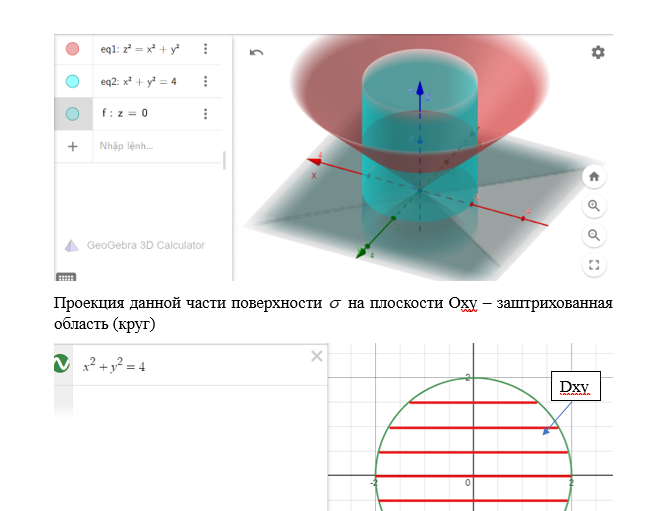The height and width of the screenshot is (511, 652).
Task: Click the word заштрихованная in text
Action: click(x=555, y=303)
